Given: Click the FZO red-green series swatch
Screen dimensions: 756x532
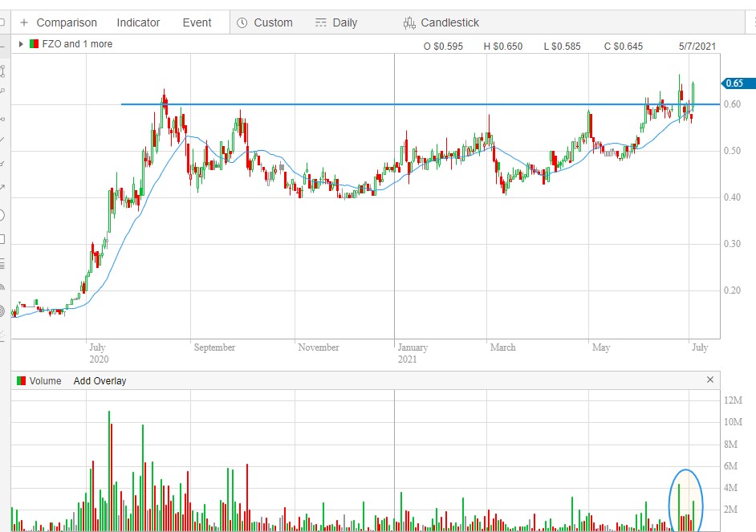Looking at the screenshot, I should [34, 44].
